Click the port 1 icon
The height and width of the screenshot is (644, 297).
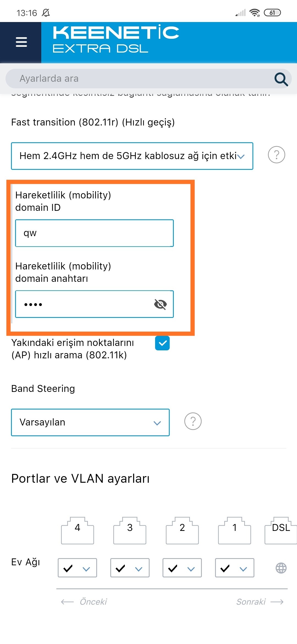click(235, 530)
